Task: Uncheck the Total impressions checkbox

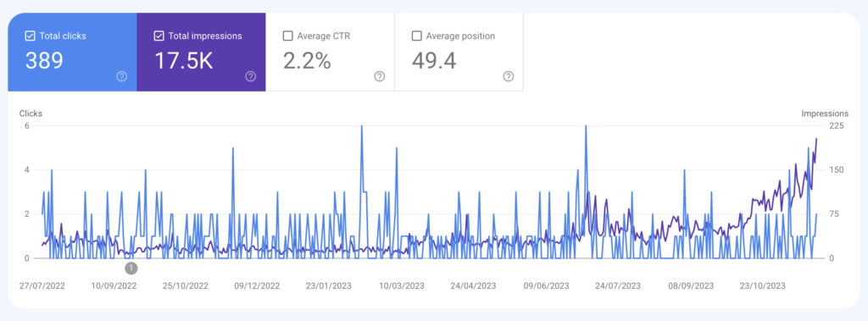Action: coord(159,36)
